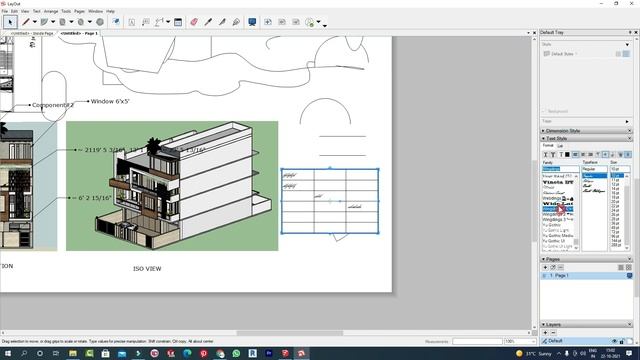The image size is (640, 360).
Task: Switch Pages panel to list view
Action: point(621,267)
